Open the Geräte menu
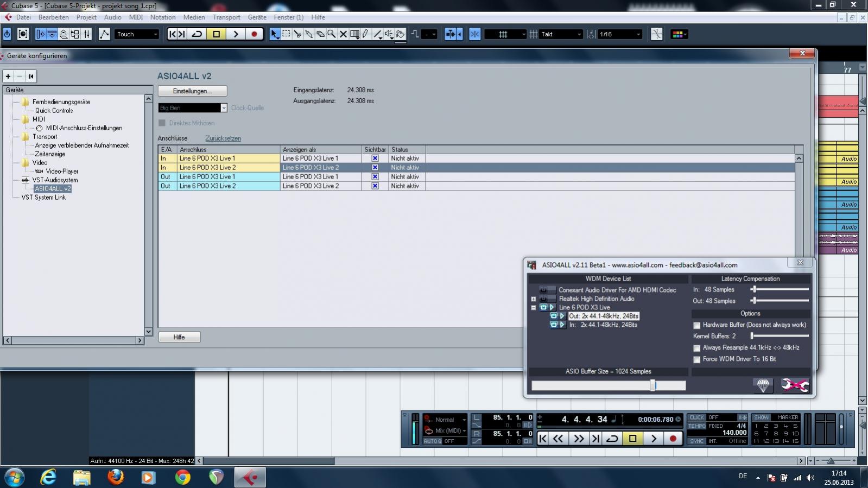This screenshot has width=868, height=488. coord(257,17)
